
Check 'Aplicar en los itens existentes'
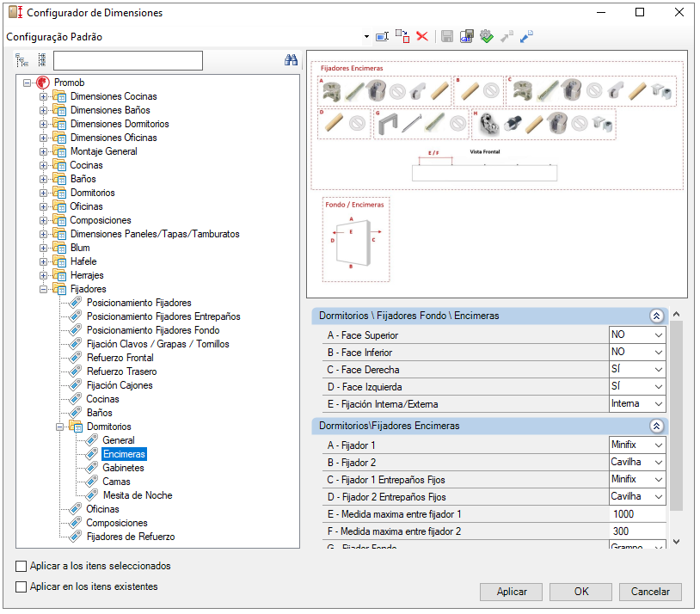[21, 587]
